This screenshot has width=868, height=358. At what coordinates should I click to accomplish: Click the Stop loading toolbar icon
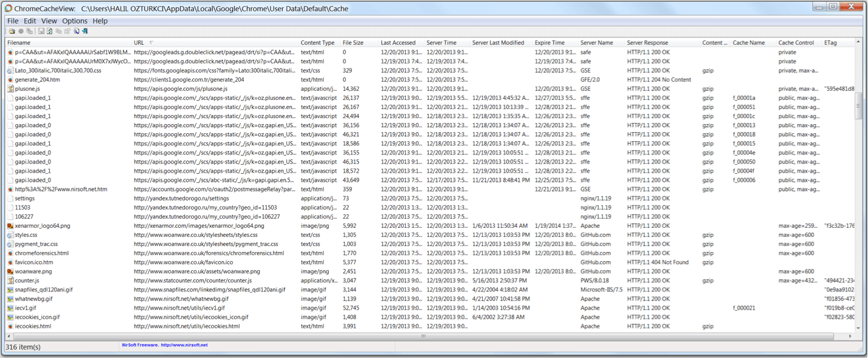click(21, 31)
